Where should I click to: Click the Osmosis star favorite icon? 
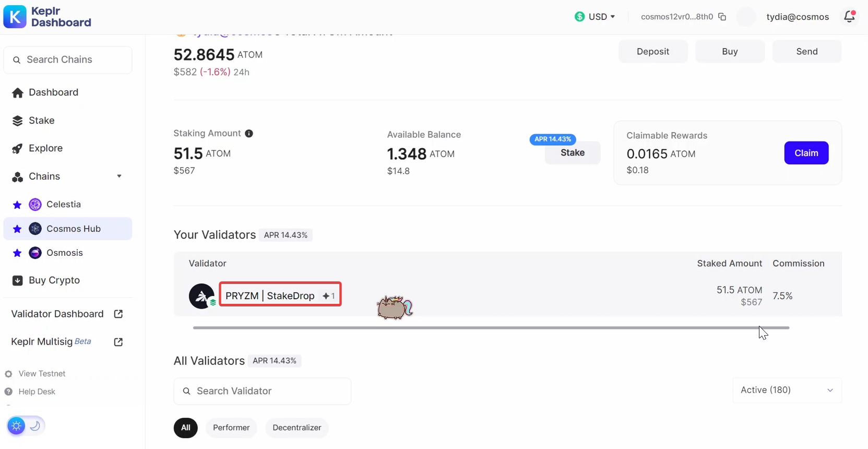coord(17,253)
